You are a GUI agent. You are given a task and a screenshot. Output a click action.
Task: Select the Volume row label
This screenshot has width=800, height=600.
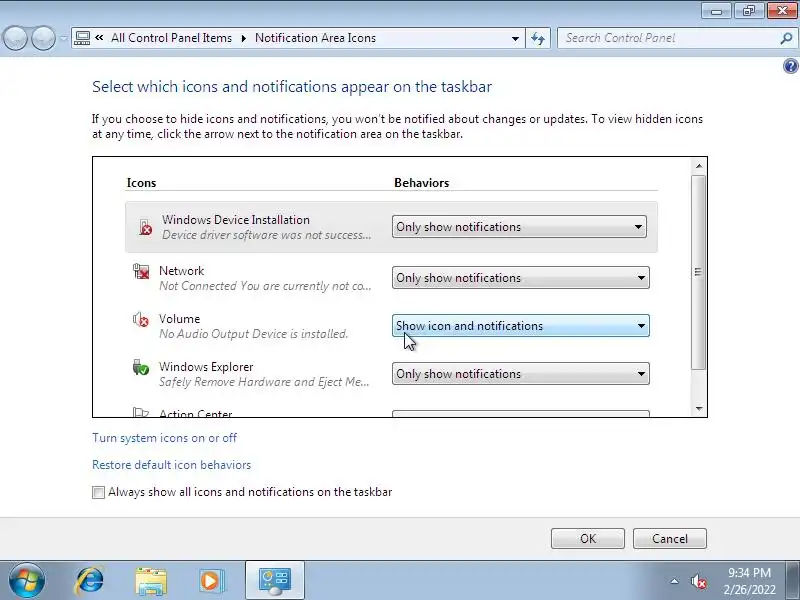pos(179,318)
